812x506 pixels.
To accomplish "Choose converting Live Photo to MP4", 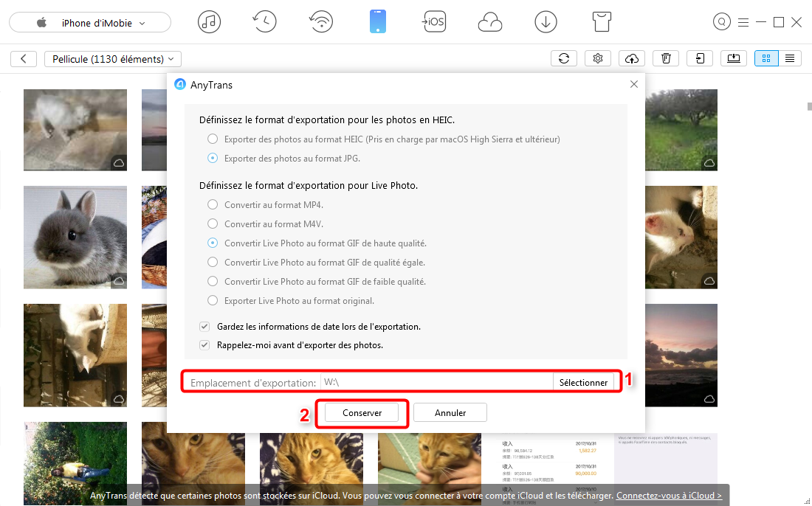I will [x=212, y=204].
